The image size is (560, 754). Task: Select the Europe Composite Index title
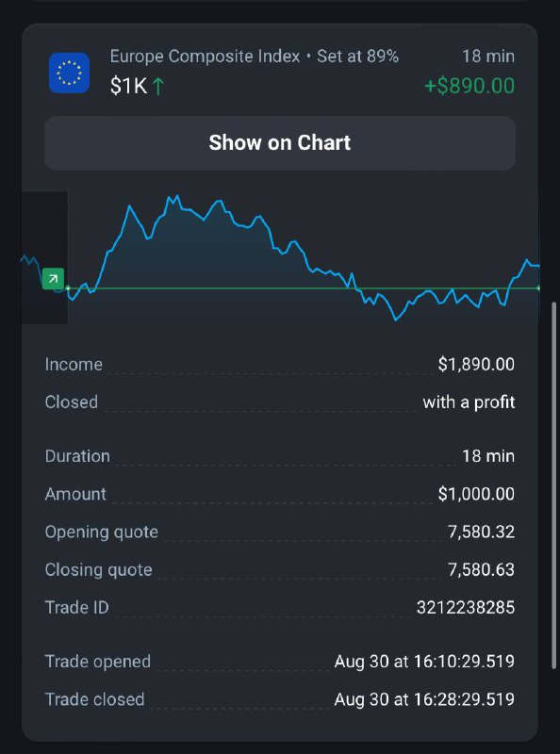(x=205, y=57)
